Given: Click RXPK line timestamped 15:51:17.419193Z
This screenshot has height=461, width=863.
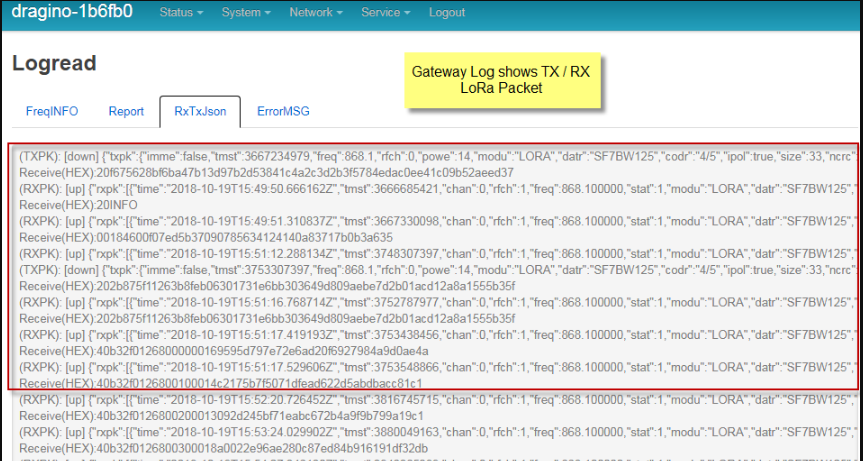Looking at the screenshot, I should click(x=438, y=335).
